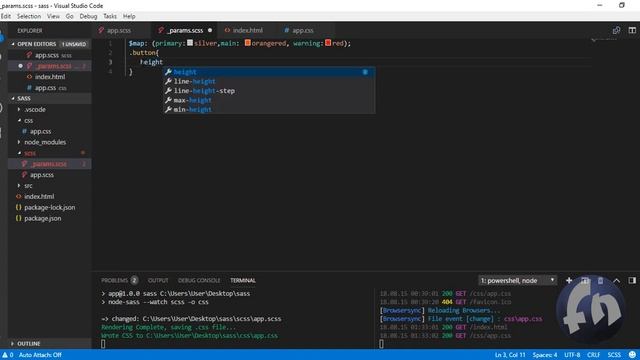Open _params.scss in Open Editors list
The height and width of the screenshot is (360, 640).
pyautogui.click(x=50, y=66)
